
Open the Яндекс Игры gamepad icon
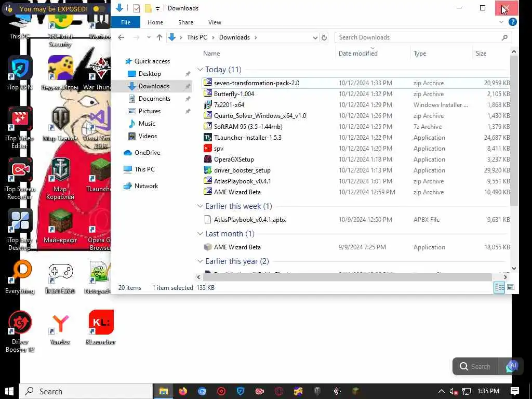(60, 73)
